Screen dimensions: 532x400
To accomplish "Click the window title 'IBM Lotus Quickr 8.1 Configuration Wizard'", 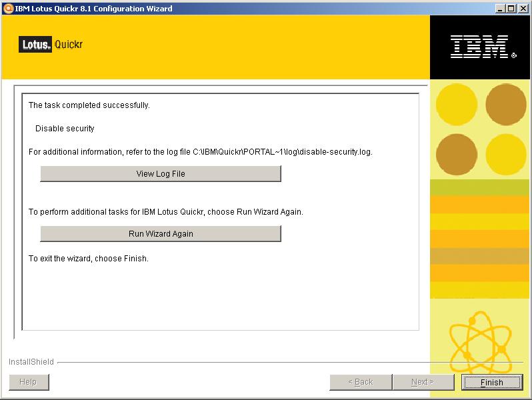I will tap(93, 9).
